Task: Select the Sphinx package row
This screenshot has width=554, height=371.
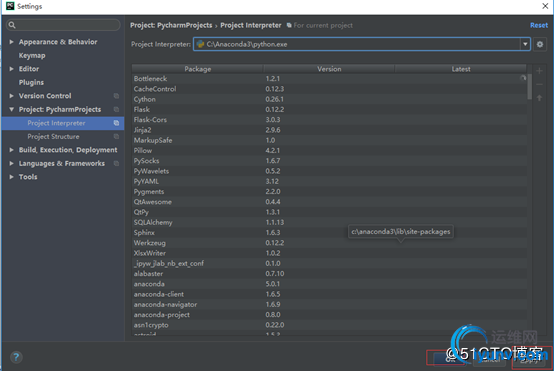Action: click(329, 232)
